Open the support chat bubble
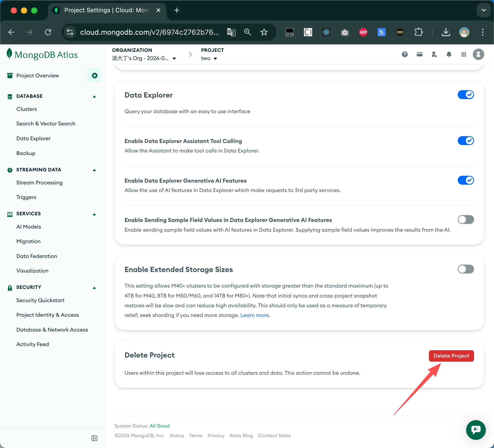 [x=476, y=430]
